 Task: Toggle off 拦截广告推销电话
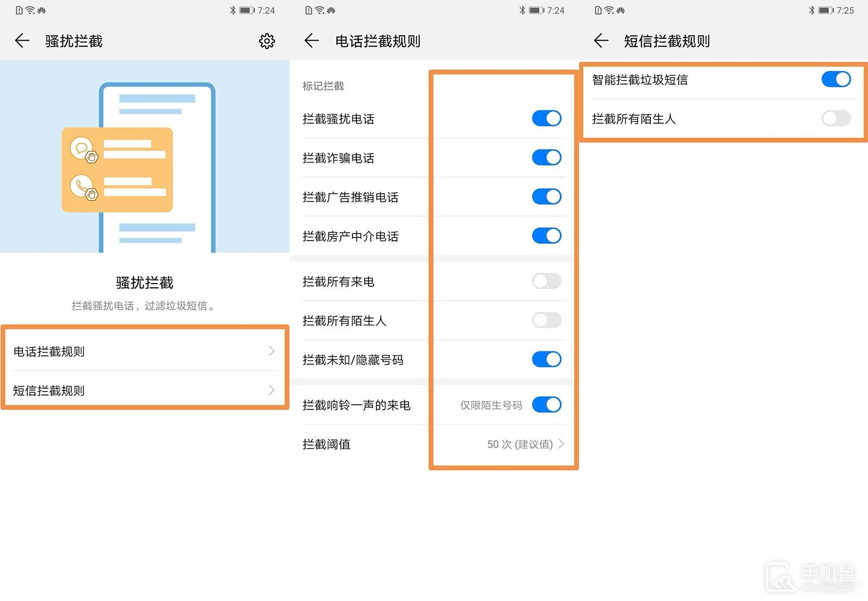pos(546,196)
